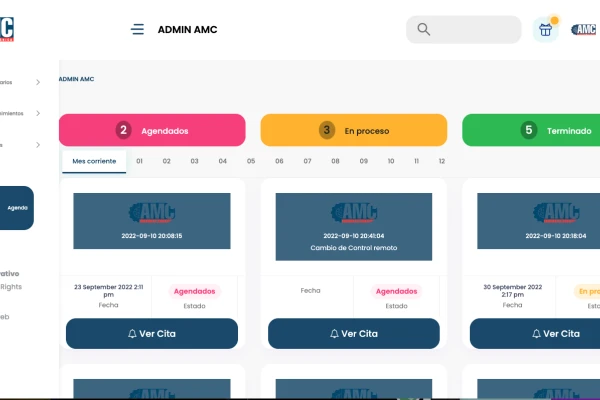600x400 pixels.
Task: Open the gift notifications icon
Action: pyautogui.click(x=545, y=29)
